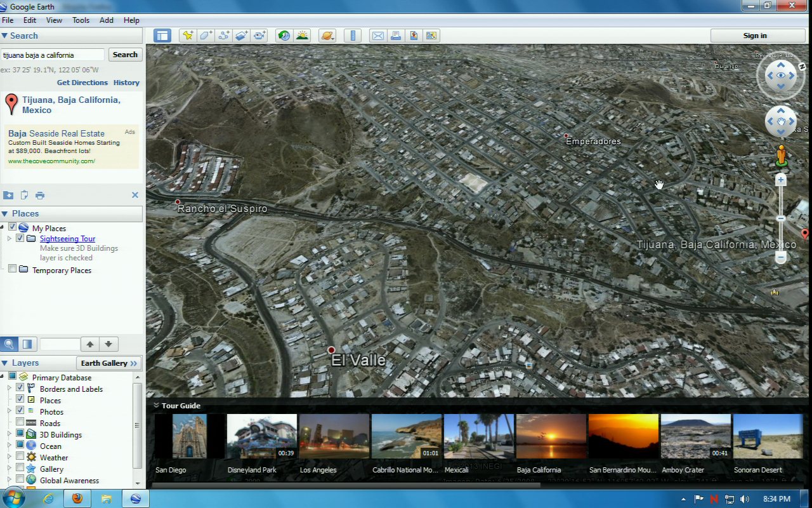Click the zoom slider track
The width and height of the screenshot is (812, 508).
[781, 203]
